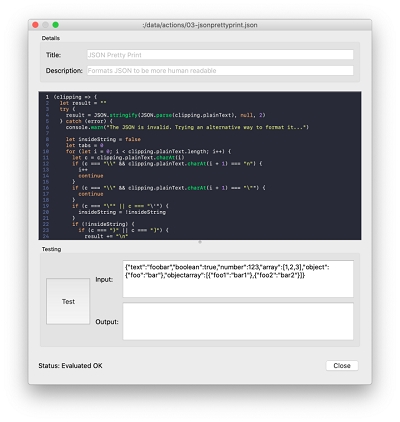Click line number 1 in the code gutter
The image size is (400, 422).
click(x=47, y=97)
